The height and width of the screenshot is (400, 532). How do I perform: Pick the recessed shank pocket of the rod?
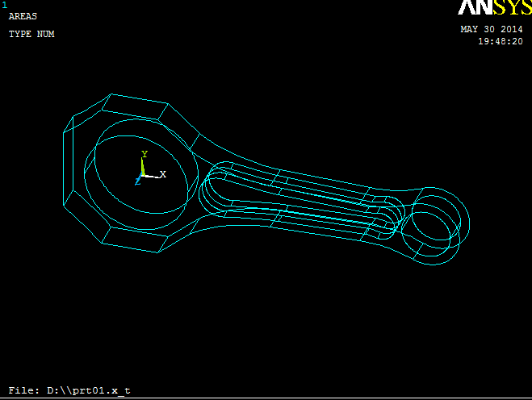[x=302, y=201]
